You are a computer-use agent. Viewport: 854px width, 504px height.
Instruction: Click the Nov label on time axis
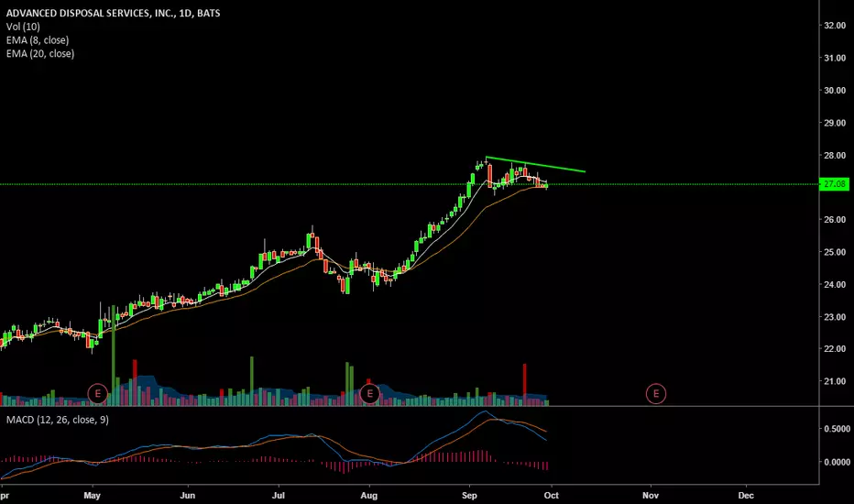click(x=651, y=495)
